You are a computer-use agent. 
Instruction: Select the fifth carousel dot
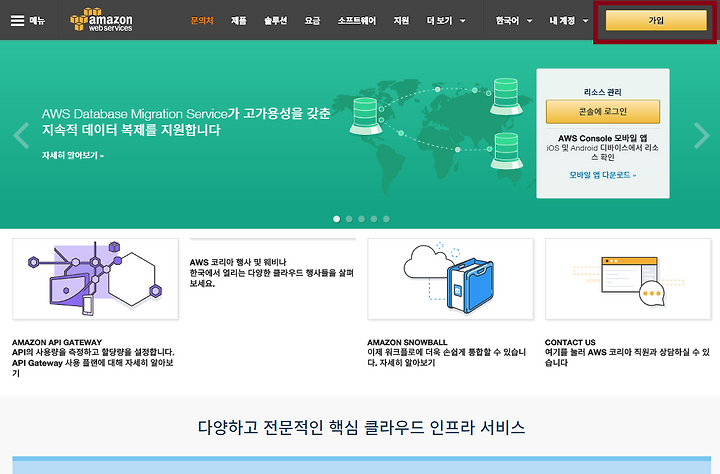point(386,219)
